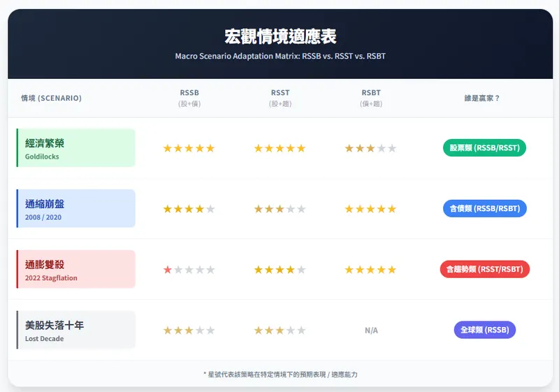The image size is (559, 392).
Task: Click RSSB star rating in 通縮崩盤 row
Action: tap(189, 209)
